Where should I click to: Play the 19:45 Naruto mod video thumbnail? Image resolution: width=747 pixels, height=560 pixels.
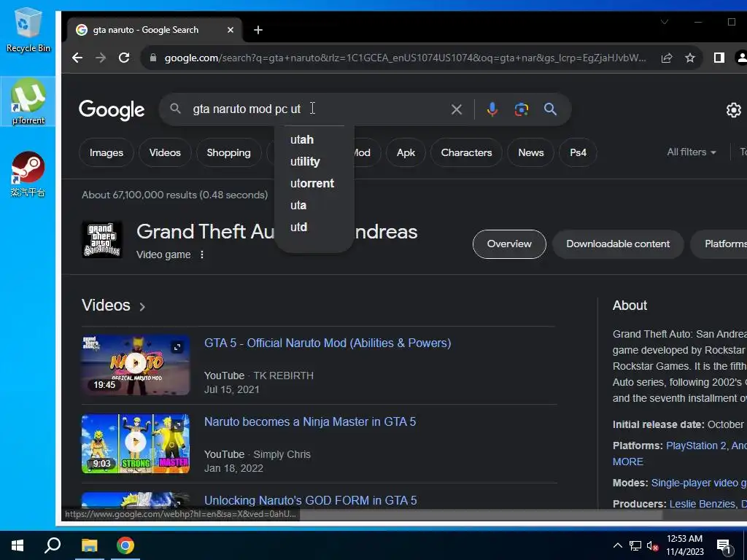pos(136,365)
